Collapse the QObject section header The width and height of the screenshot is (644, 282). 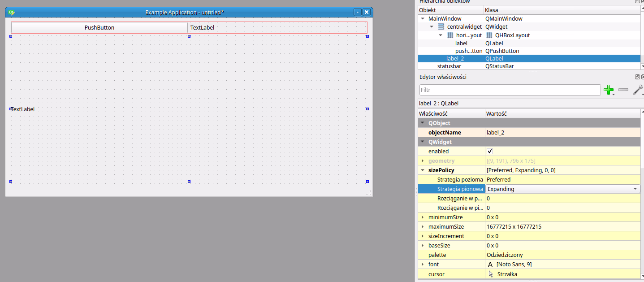tap(422, 123)
